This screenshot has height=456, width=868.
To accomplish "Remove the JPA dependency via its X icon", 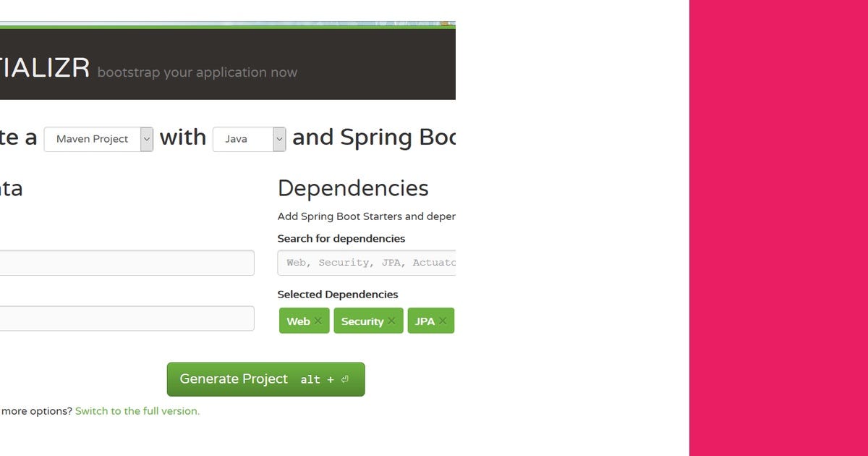I will click(443, 320).
